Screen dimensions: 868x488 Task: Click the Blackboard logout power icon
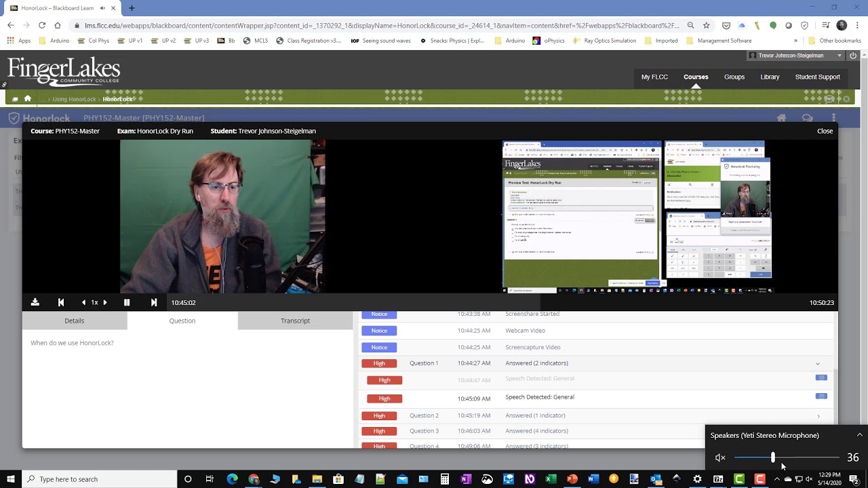click(x=853, y=56)
